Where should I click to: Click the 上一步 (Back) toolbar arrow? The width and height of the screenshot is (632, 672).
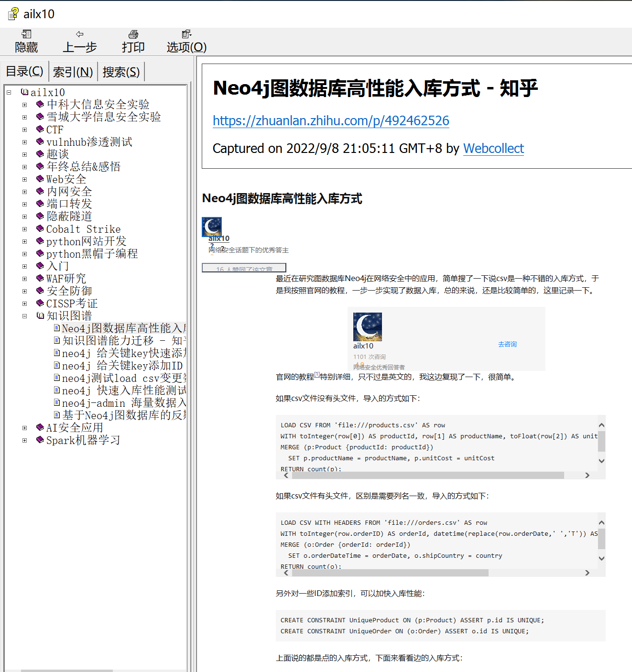pyautogui.click(x=80, y=34)
